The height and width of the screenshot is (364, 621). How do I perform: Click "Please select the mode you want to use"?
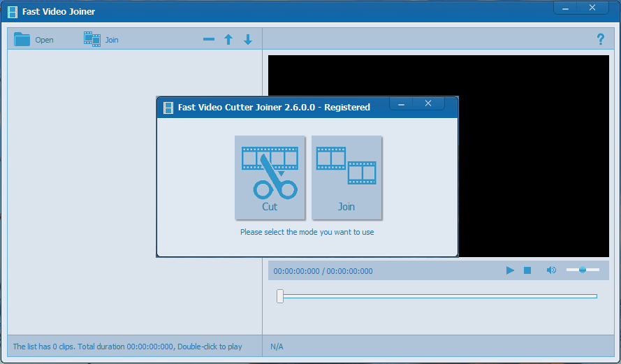click(307, 232)
